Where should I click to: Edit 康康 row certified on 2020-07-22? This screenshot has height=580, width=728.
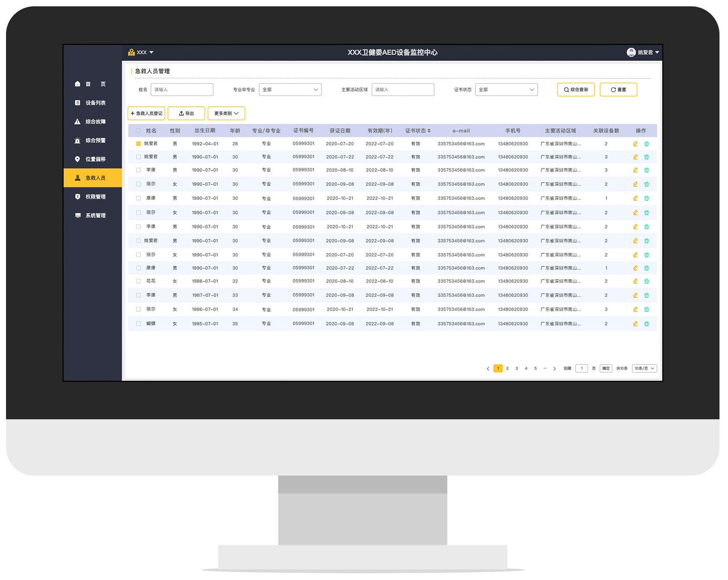pyautogui.click(x=635, y=268)
